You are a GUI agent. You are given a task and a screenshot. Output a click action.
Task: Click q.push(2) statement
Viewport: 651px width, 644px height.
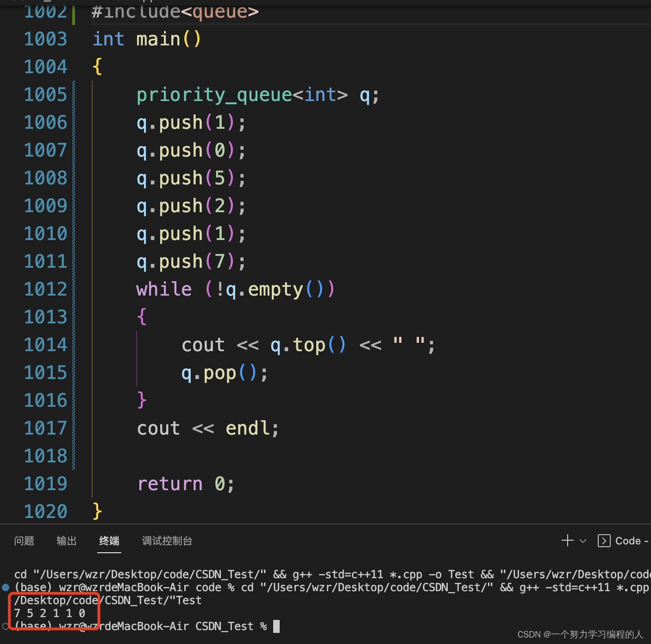pos(191,206)
